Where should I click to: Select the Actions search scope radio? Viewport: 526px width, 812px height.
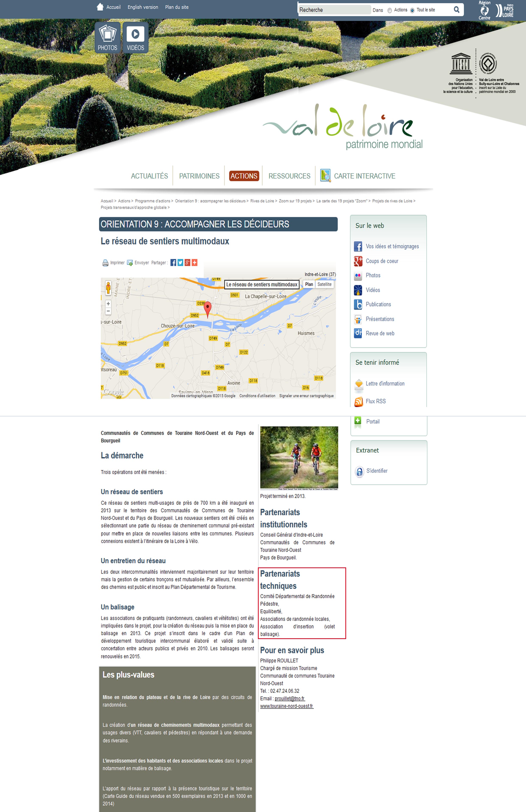coord(390,10)
